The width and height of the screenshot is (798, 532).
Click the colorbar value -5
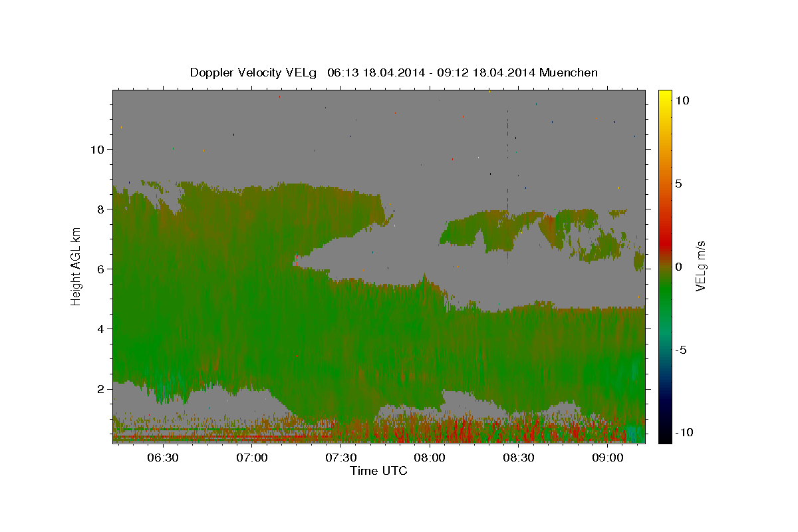point(681,350)
